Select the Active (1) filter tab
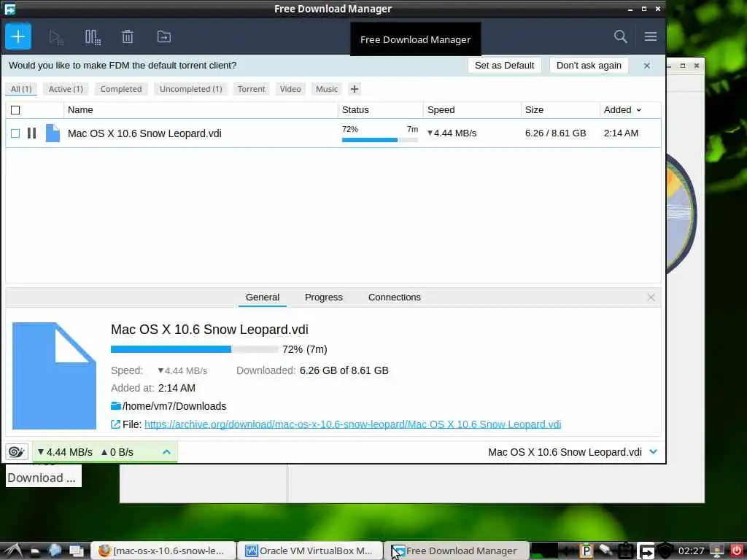 [x=66, y=89]
